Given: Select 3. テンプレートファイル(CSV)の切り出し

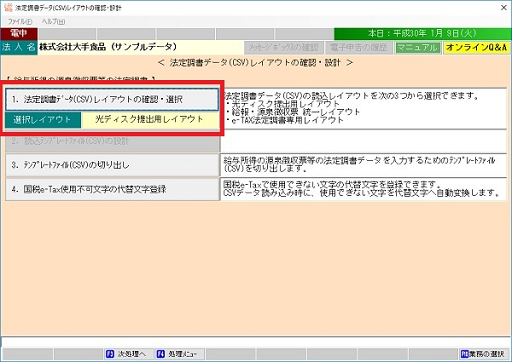Looking at the screenshot, I should pos(112,165).
